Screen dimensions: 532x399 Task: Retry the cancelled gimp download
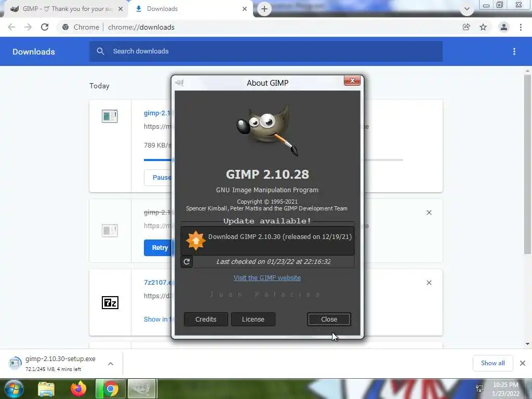click(158, 248)
